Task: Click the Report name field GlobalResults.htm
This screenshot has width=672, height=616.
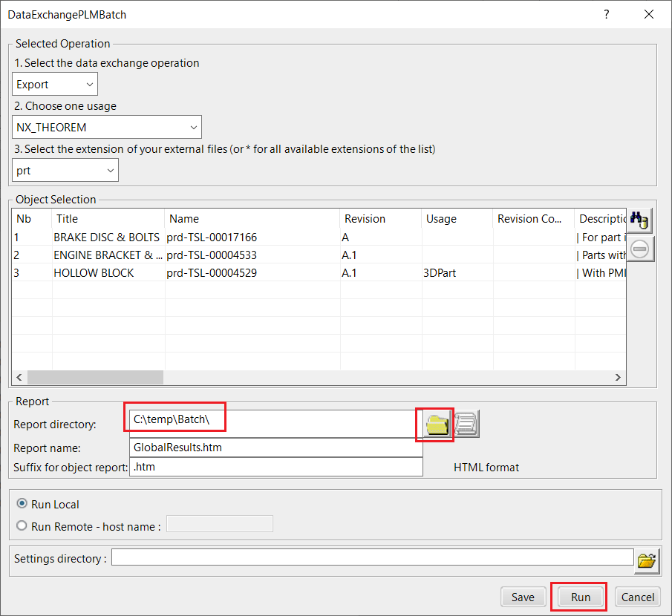Action: tap(275, 448)
